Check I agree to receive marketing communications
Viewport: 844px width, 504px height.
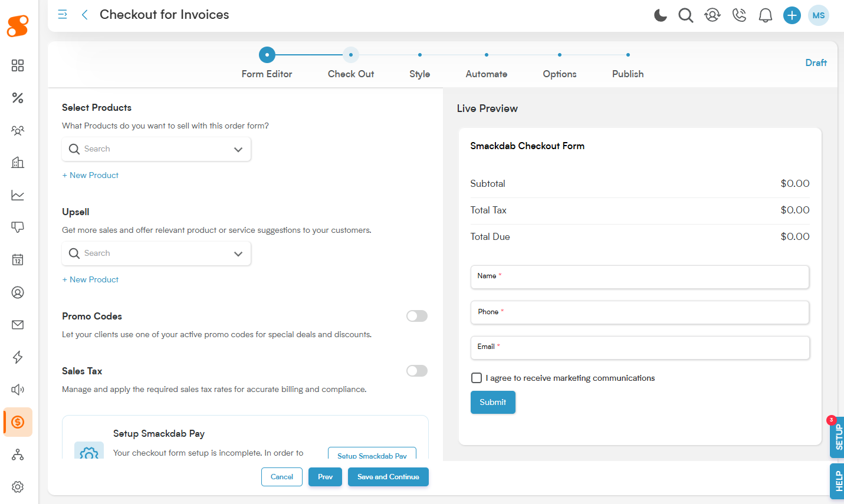point(477,378)
